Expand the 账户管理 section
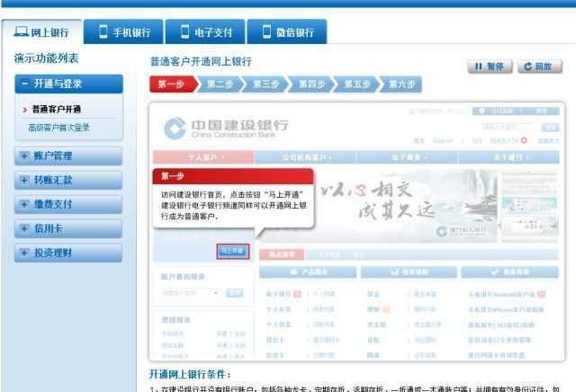Viewport: 576px width, 392px height. 68,156
